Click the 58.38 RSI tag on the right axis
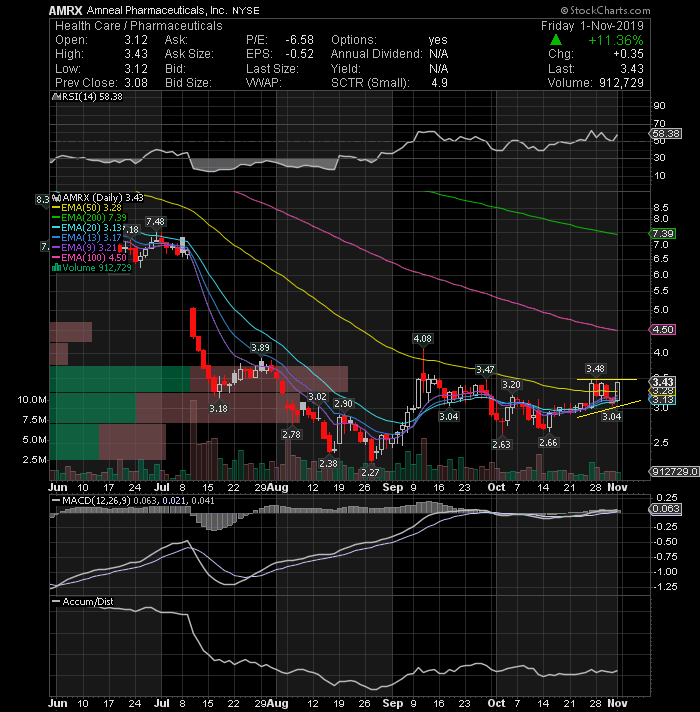 click(x=666, y=134)
